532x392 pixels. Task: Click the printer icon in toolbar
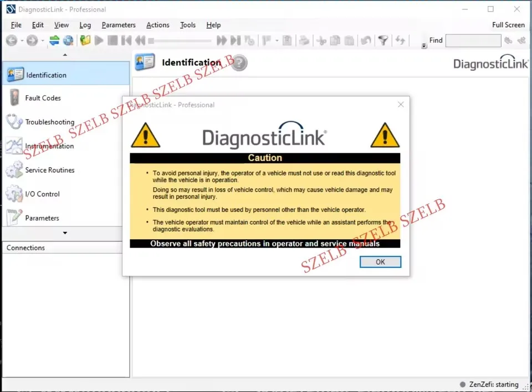click(x=304, y=40)
